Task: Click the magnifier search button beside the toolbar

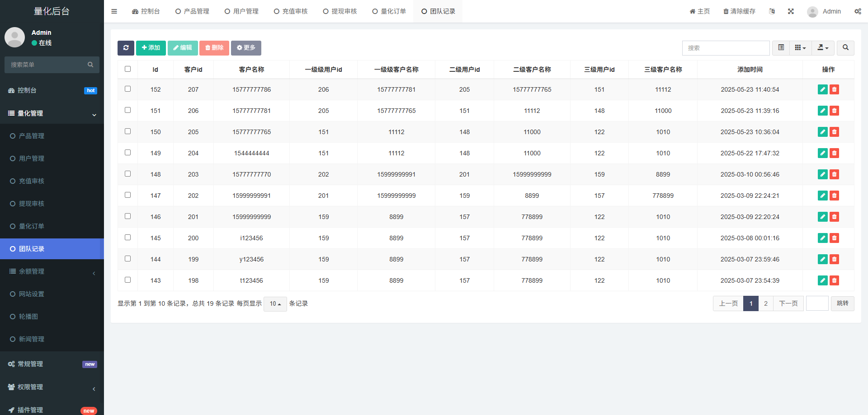Action: click(x=845, y=48)
